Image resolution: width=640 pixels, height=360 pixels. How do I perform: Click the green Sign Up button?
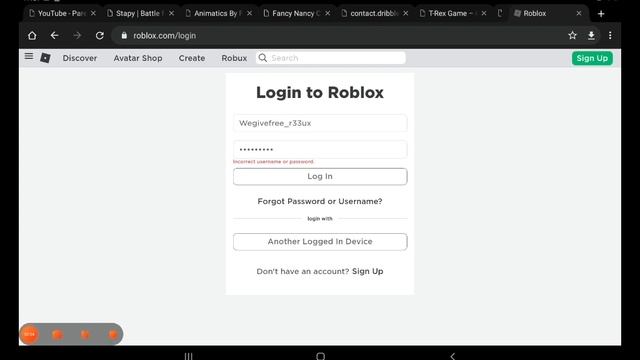(592, 58)
